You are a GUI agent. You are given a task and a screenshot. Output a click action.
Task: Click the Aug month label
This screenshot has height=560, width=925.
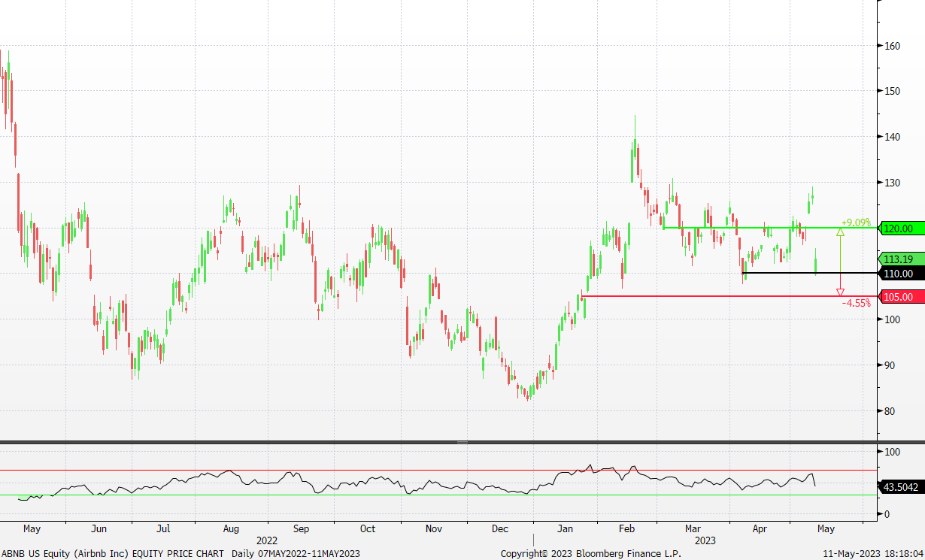[x=231, y=528]
